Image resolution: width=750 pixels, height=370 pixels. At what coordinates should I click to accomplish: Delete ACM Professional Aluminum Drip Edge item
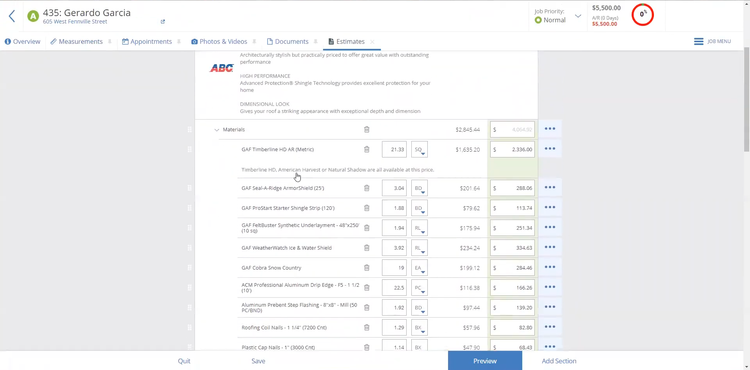(367, 288)
